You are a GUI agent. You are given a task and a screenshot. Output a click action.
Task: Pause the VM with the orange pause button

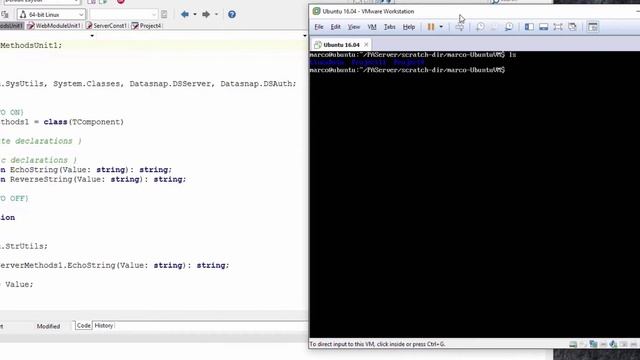[x=431, y=27]
